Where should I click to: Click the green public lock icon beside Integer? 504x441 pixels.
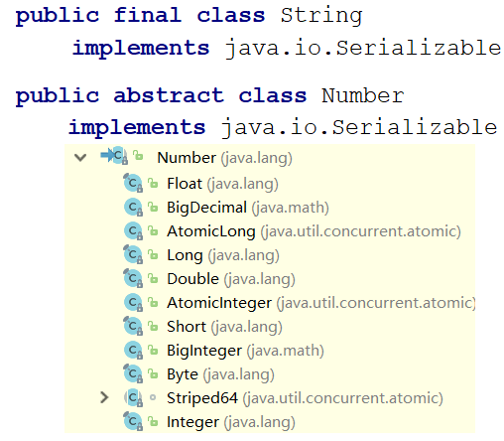coord(153,421)
